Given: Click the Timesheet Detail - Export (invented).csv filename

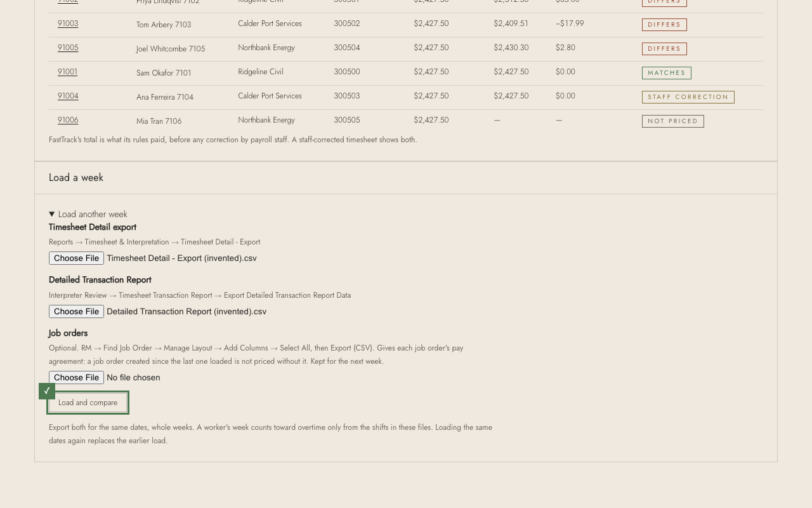Looking at the screenshot, I should pyautogui.click(x=181, y=258).
